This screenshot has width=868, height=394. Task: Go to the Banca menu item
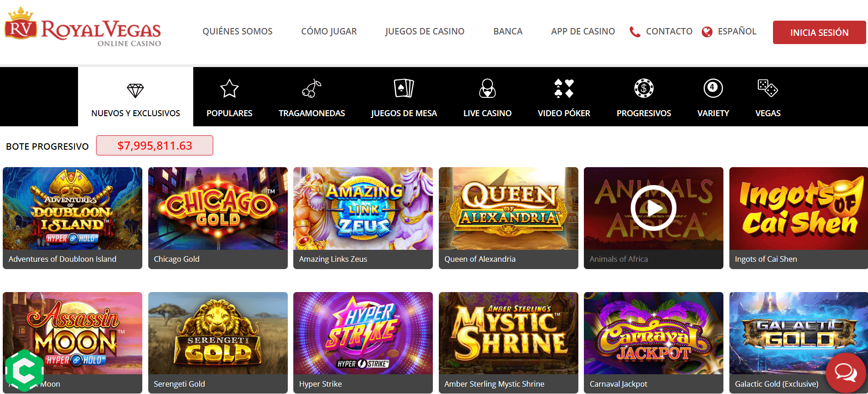point(508,31)
